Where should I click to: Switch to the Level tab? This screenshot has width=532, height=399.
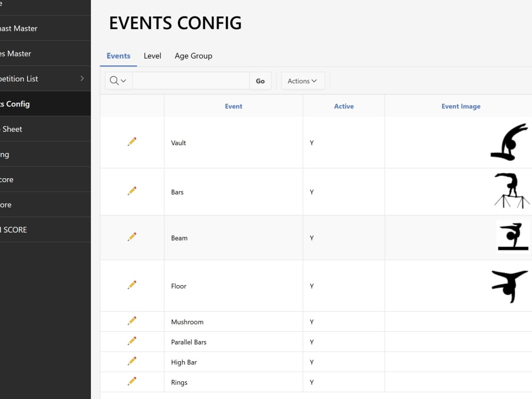pyautogui.click(x=152, y=56)
